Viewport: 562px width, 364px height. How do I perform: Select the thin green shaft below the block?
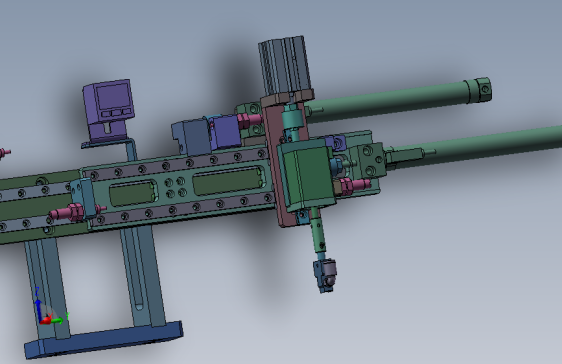click(x=318, y=230)
